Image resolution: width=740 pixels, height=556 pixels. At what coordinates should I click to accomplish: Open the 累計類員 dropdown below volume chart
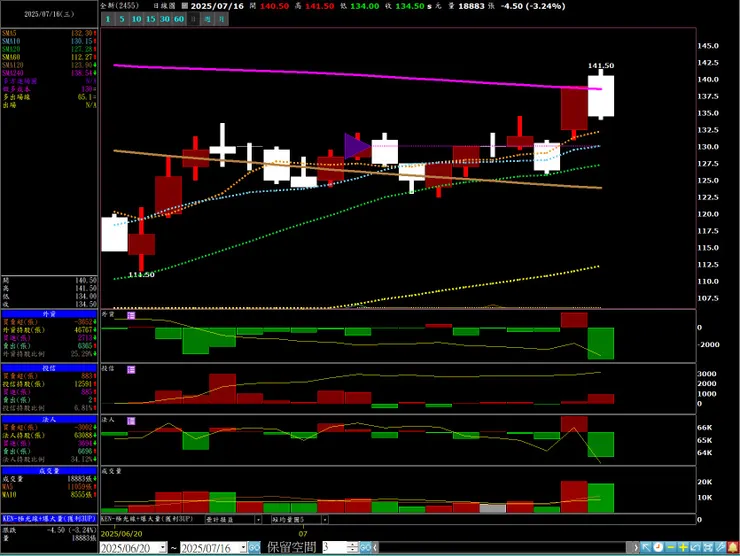tap(258, 520)
